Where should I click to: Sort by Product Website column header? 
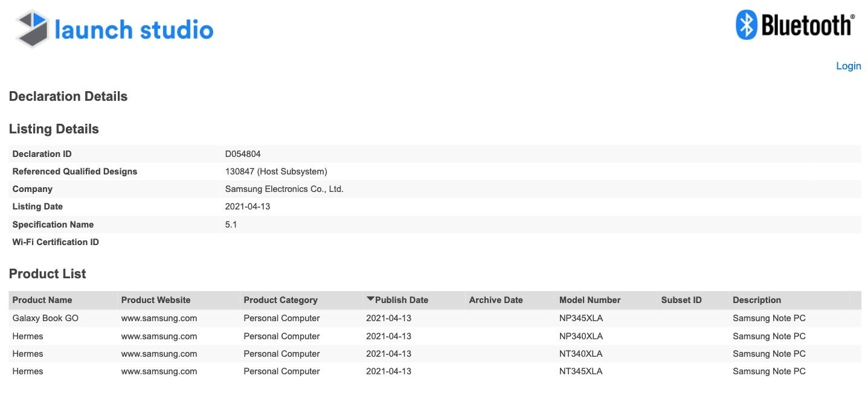click(156, 300)
